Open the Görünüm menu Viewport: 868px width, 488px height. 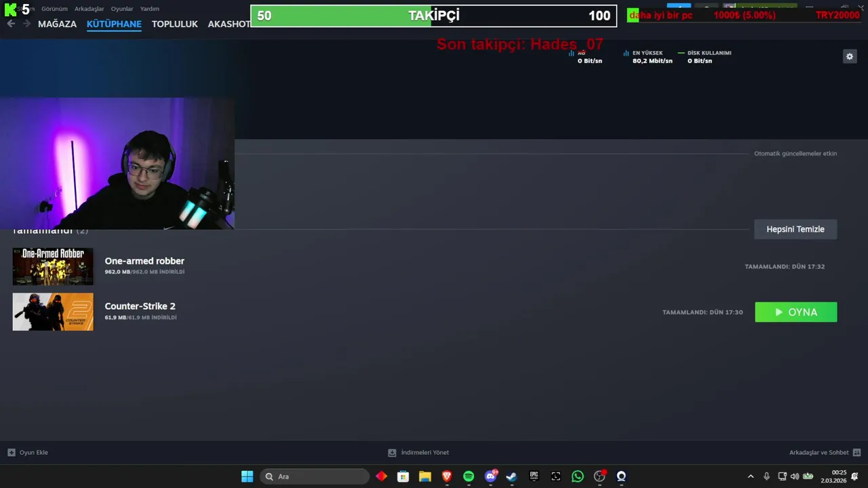[x=54, y=9]
